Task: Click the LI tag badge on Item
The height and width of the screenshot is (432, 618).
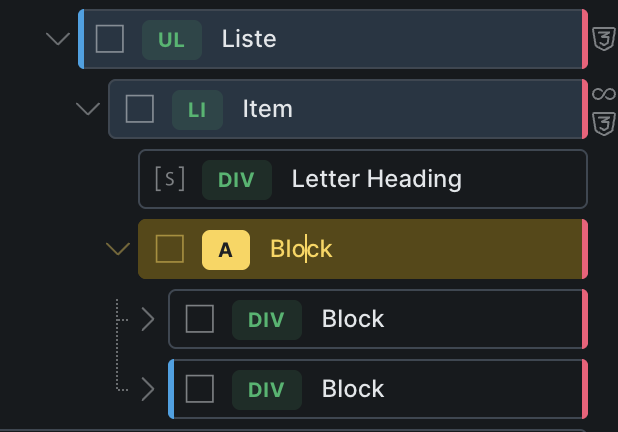Action: 197,110
